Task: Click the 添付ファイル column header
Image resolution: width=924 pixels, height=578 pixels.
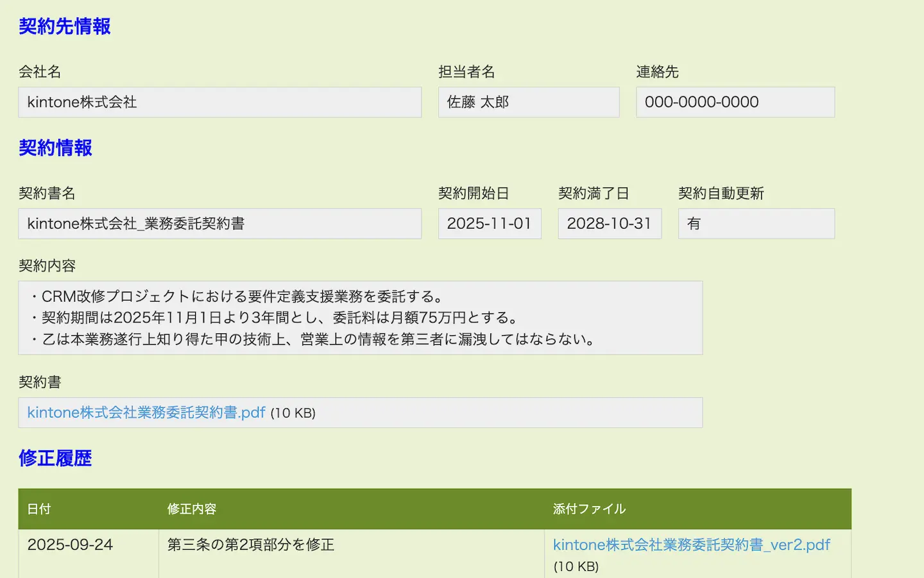Action: tap(589, 509)
